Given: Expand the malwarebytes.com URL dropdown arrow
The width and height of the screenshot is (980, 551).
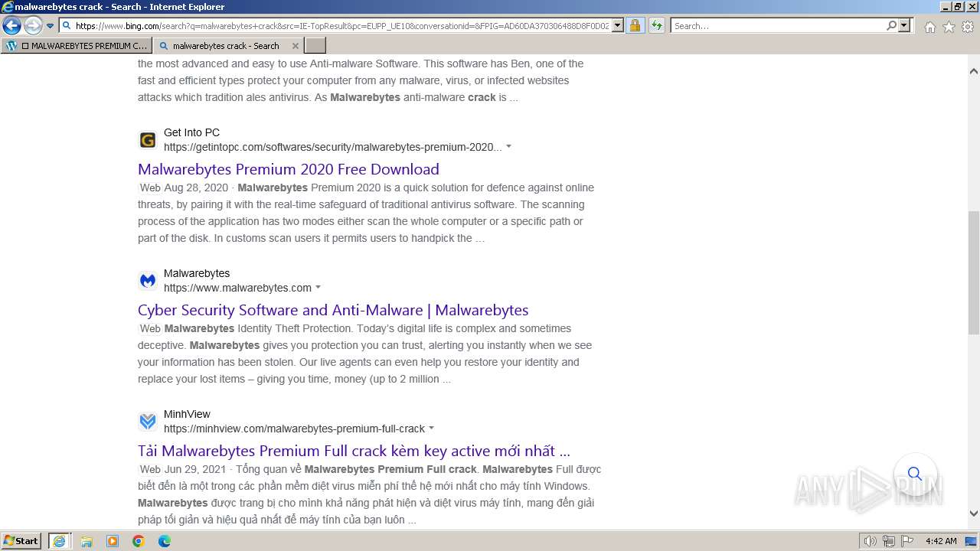Looking at the screenshot, I should tap(318, 287).
